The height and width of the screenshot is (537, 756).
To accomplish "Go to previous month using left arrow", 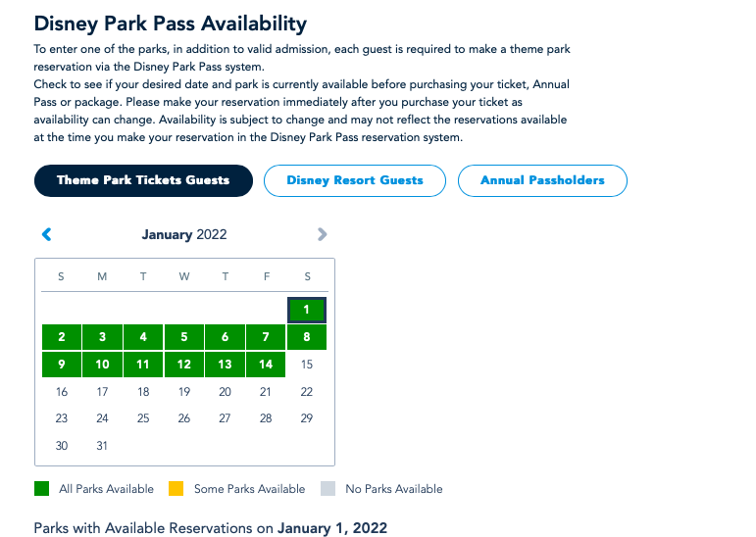I will tap(46, 234).
